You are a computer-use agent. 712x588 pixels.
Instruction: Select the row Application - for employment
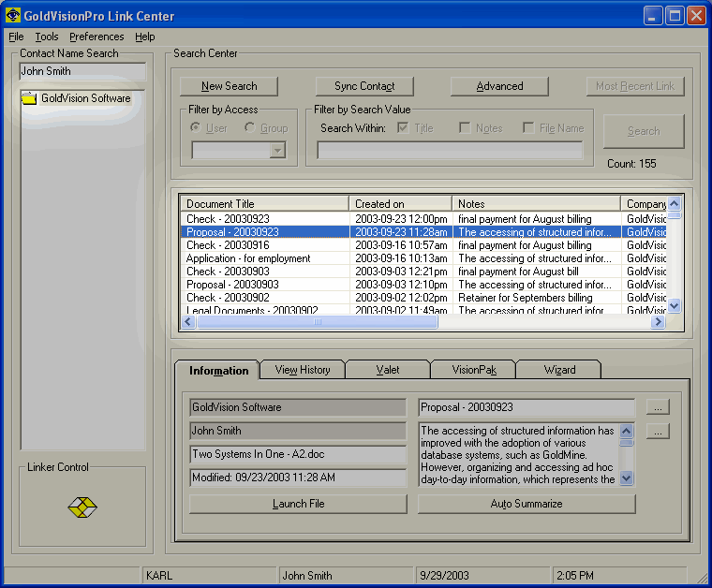(x=423, y=258)
